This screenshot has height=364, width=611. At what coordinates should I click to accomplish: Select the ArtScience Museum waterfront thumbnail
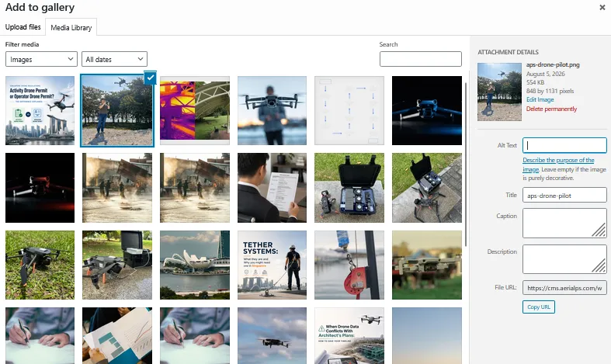click(x=195, y=265)
